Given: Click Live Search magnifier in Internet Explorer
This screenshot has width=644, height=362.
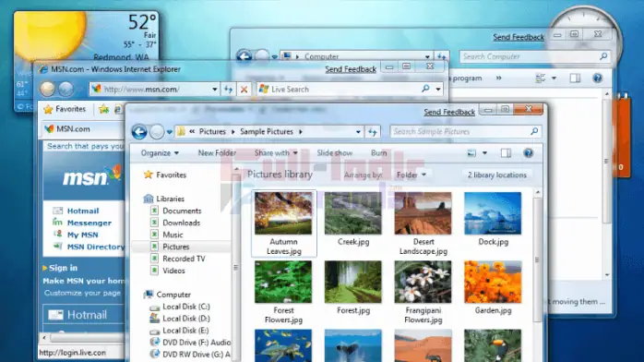Looking at the screenshot, I should pos(425,89).
